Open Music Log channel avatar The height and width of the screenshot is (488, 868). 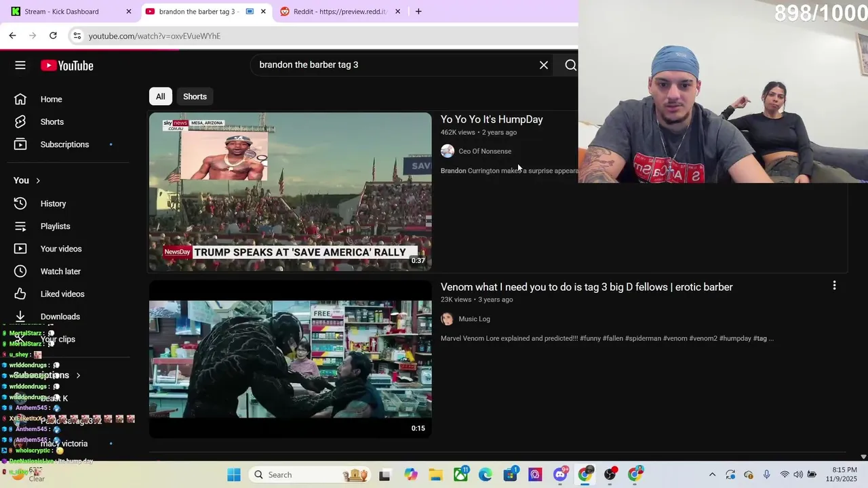(x=448, y=319)
